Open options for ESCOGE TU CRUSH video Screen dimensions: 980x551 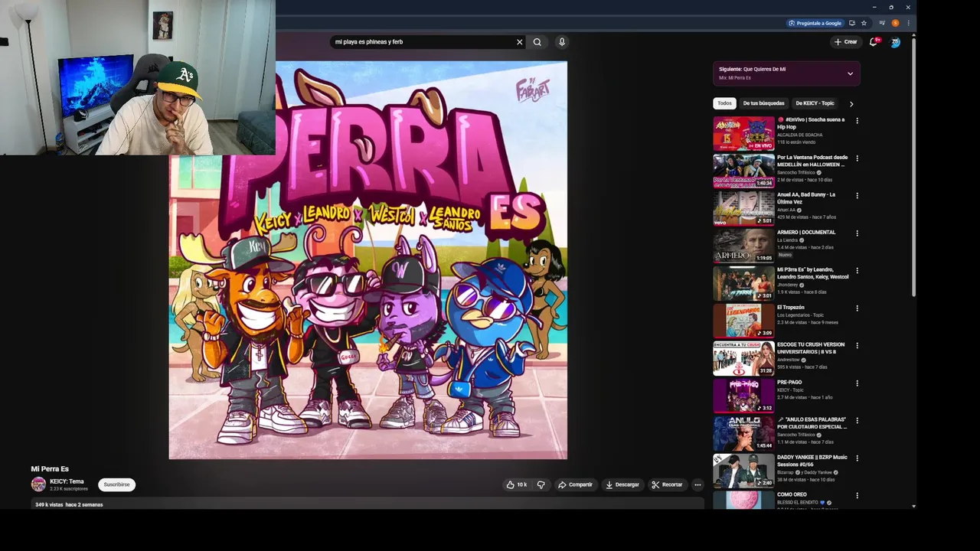[x=857, y=346]
